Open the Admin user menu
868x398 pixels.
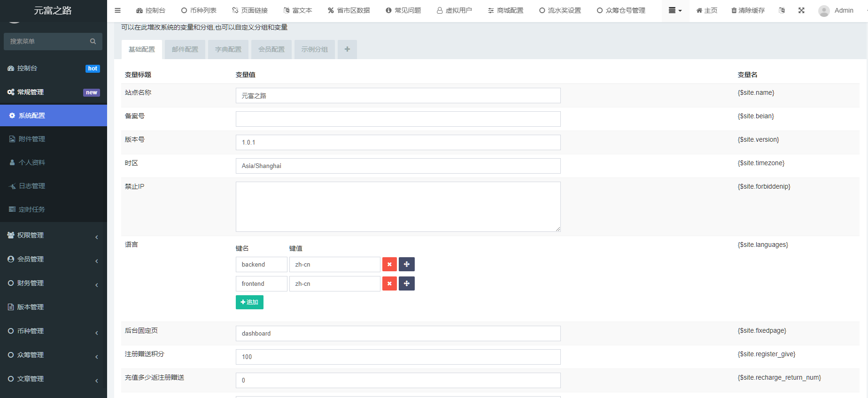coord(836,10)
